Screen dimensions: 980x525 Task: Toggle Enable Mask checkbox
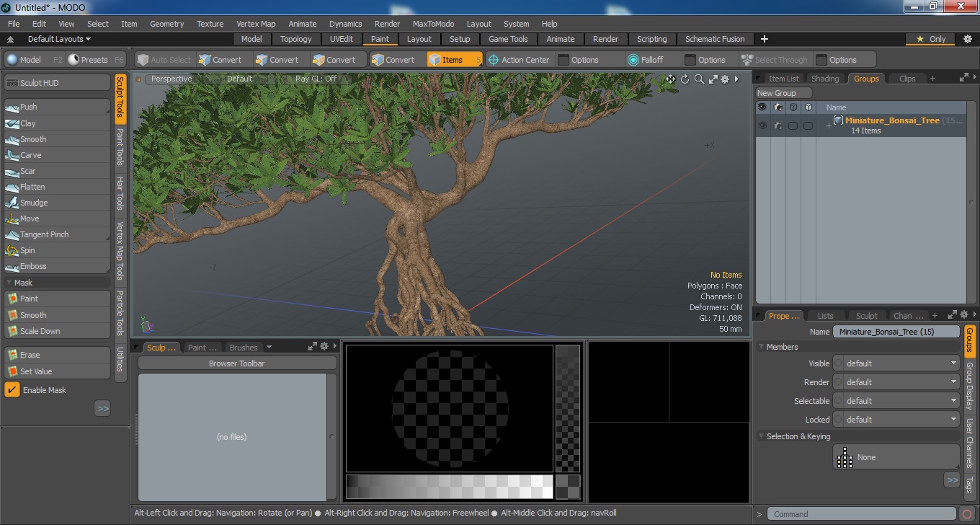[12, 390]
